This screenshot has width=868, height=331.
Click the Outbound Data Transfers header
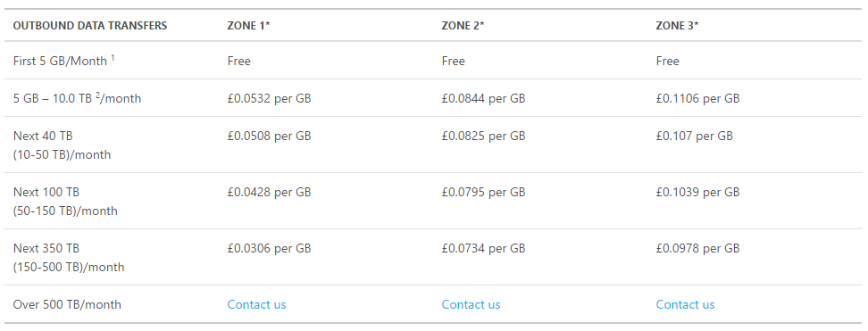click(89, 26)
